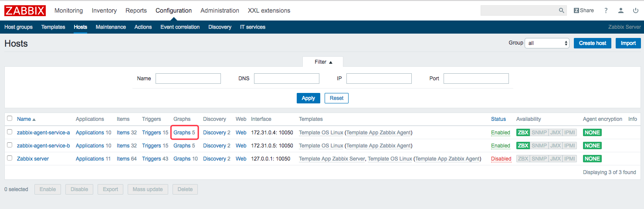Screen dimensions: 644x209
Task: Click the Import button
Action: (628, 43)
